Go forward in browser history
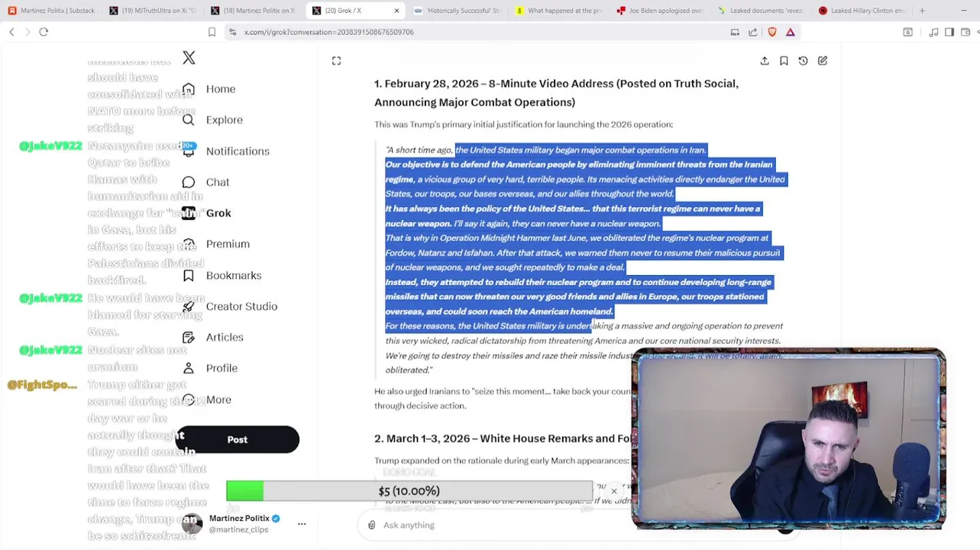The width and height of the screenshot is (980, 550). (x=27, y=32)
